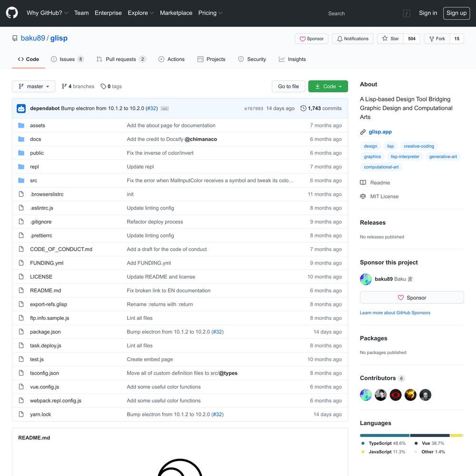
Task: Switch to the Insights tab
Action: [292, 59]
